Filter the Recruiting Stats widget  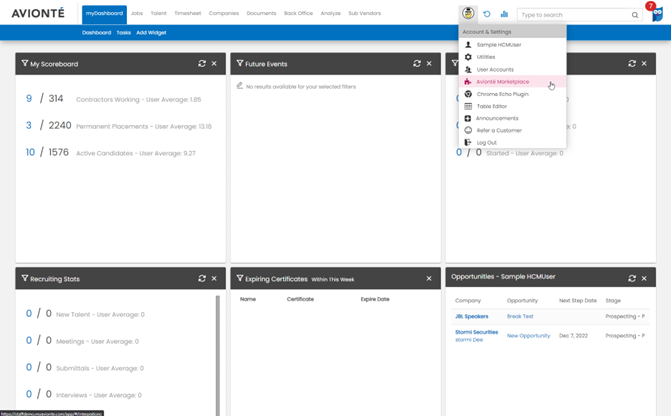click(25, 278)
